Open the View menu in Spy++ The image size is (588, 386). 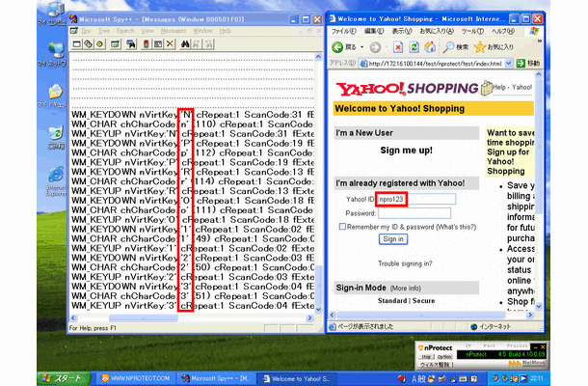point(147,31)
